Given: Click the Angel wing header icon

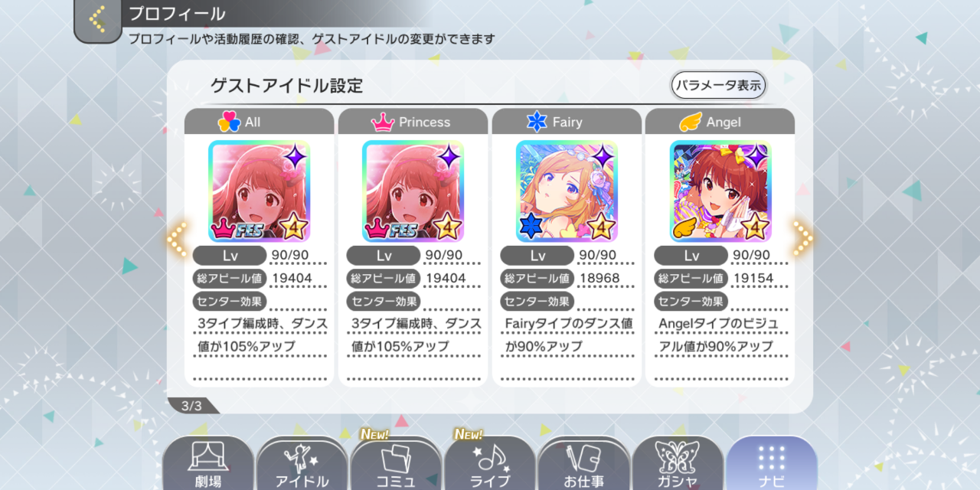Looking at the screenshot, I should [x=691, y=122].
